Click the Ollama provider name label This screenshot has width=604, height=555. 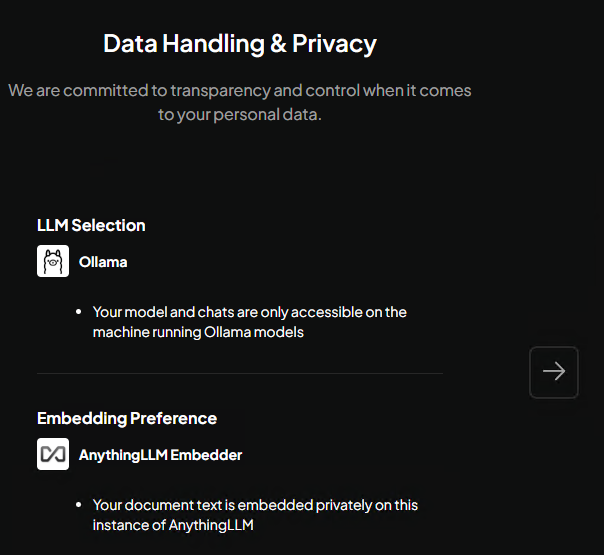103,262
